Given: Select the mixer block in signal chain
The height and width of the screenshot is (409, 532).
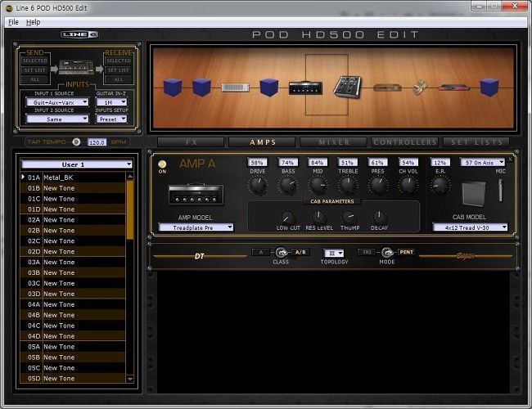Looking at the screenshot, I should point(347,87).
